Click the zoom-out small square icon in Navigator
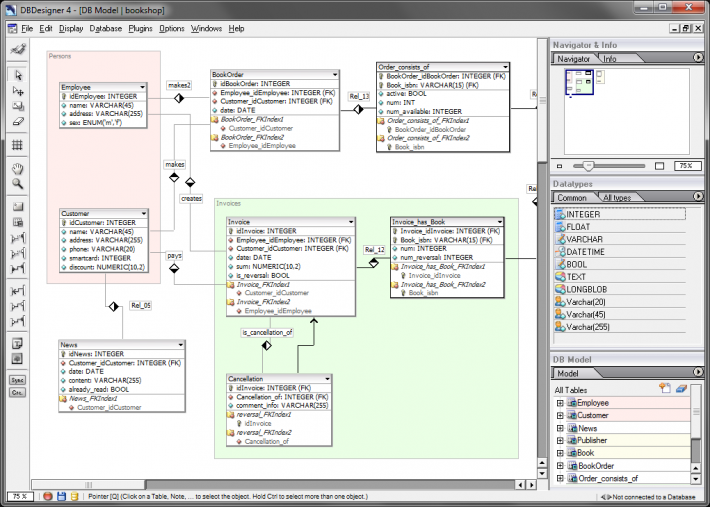 pyautogui.click(x=560, y=166)
